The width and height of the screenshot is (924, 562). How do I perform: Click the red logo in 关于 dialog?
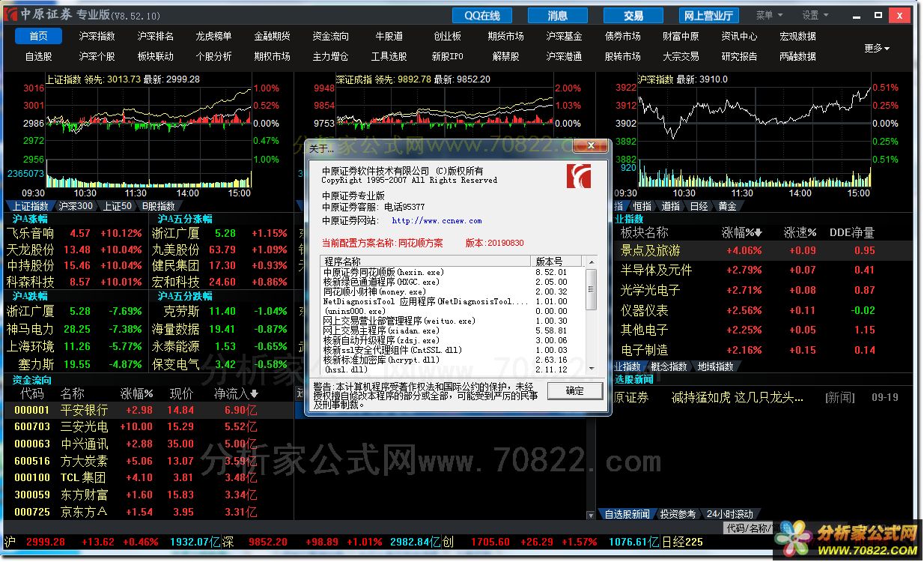click(578, 176)
